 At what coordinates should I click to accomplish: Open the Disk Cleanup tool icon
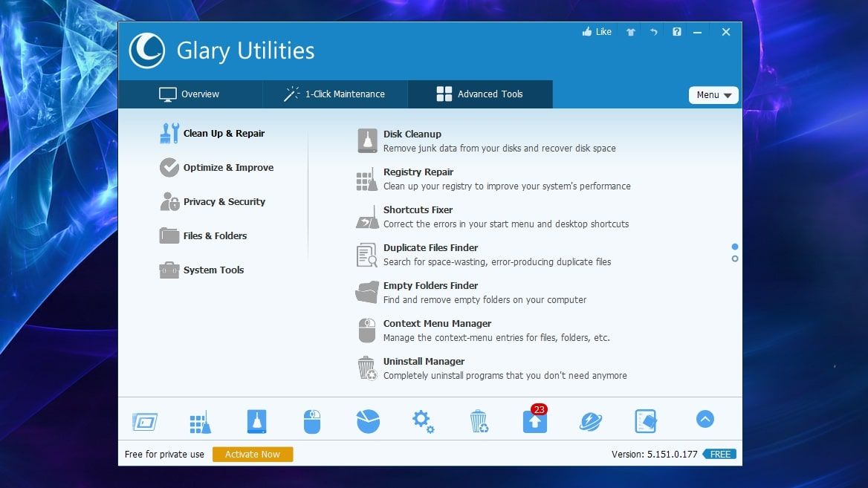[366, 140]
